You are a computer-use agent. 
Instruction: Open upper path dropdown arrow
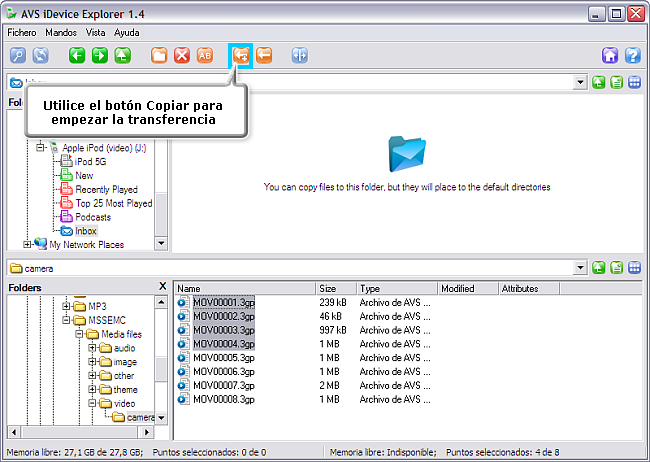pyautogui.click(x=580, y=83)
